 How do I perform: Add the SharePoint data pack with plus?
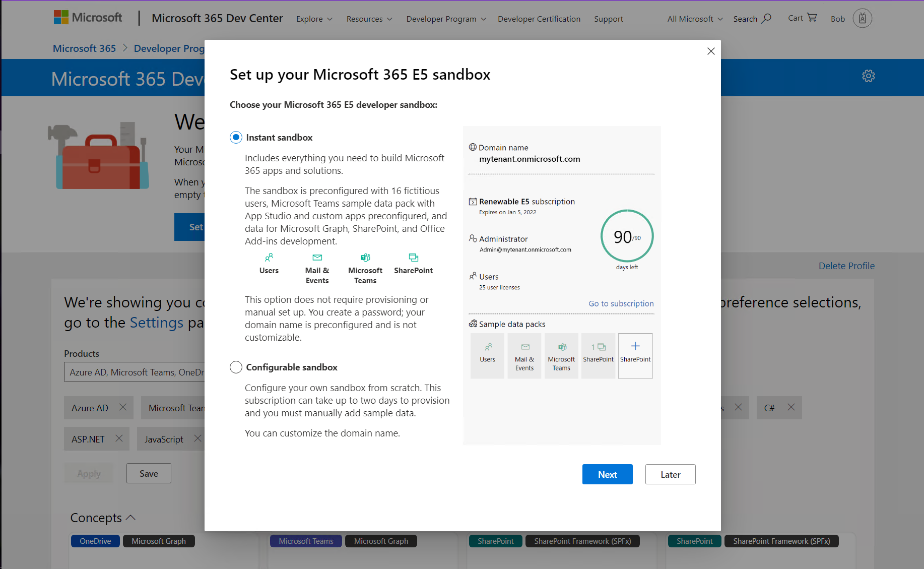[x=635, y=356]
